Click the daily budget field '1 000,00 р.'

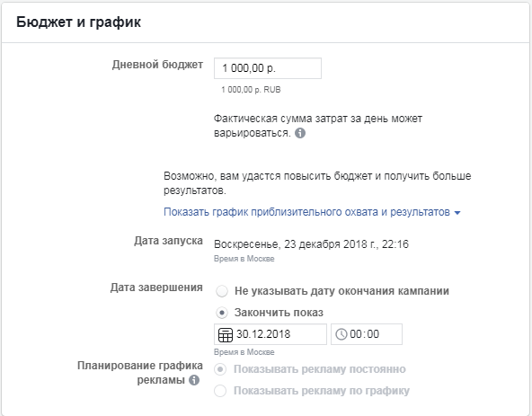(268, 68)
